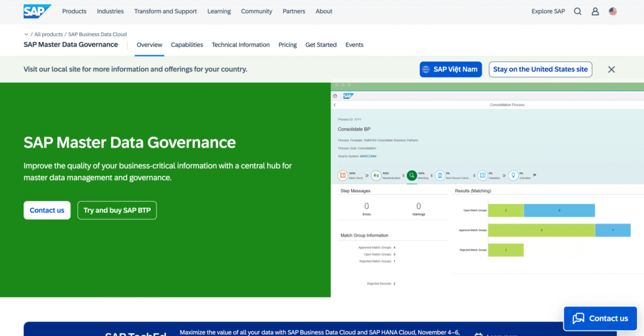Open the Learning menu
The height and width of the screenshot is (336, 644).
tap(219, 11)
